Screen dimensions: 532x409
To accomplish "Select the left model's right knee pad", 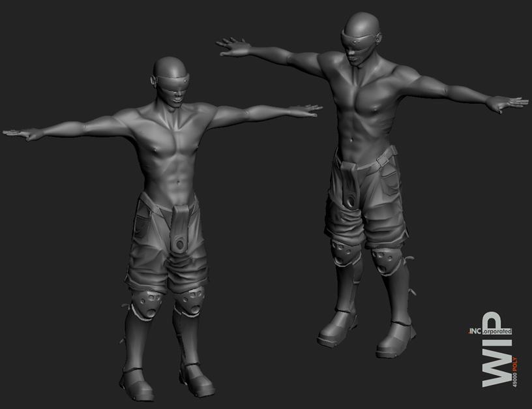I will pyautogui.click(x=149, y=303).
